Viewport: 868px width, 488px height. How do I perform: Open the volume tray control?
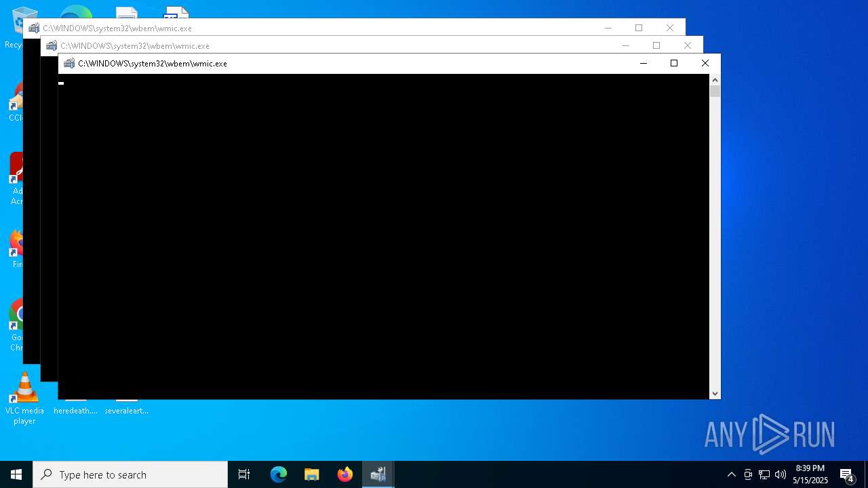[x=781, y=474]
